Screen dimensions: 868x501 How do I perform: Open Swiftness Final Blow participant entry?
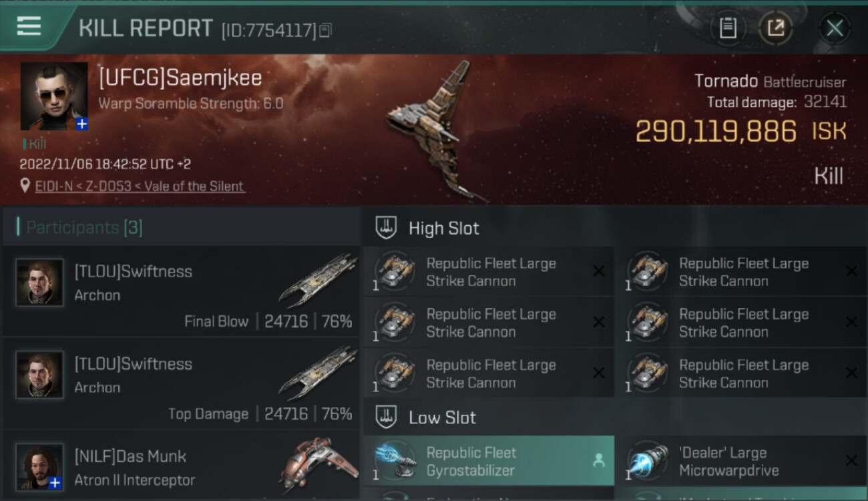[182, 291]
